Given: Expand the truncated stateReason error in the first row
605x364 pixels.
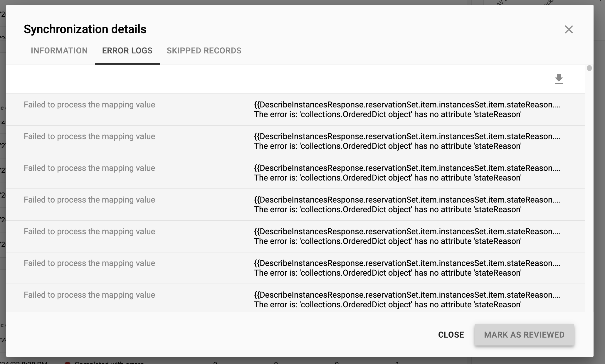Looking at the screenshot, I should pyautogui.click(x=557, y=105).
